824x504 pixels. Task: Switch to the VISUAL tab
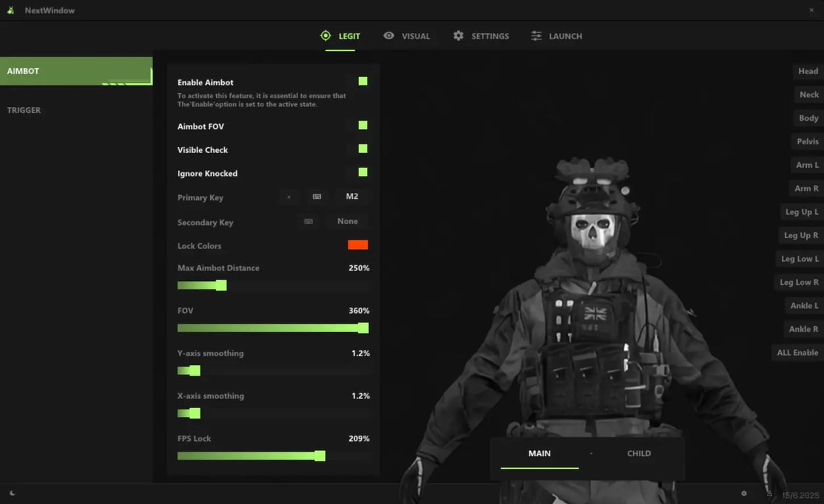(407, 36)
